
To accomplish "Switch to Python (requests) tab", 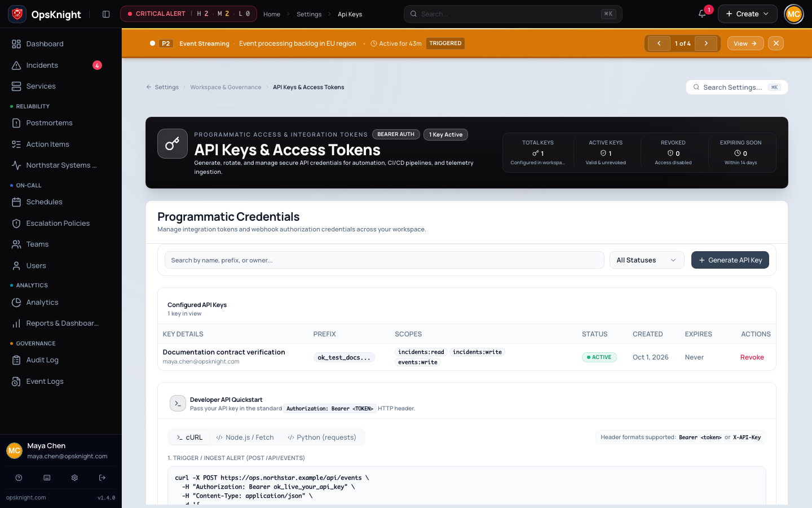I will [x=322, y=437].
